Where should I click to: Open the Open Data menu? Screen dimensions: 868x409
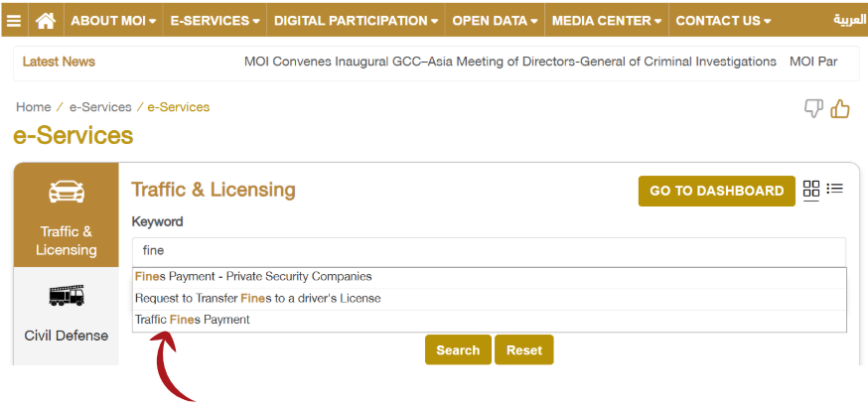tap(496, 20)
